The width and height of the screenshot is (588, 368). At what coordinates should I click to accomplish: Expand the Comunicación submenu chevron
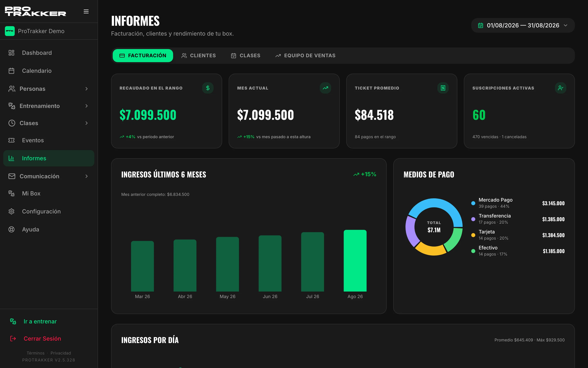click(x=87, y=176)
